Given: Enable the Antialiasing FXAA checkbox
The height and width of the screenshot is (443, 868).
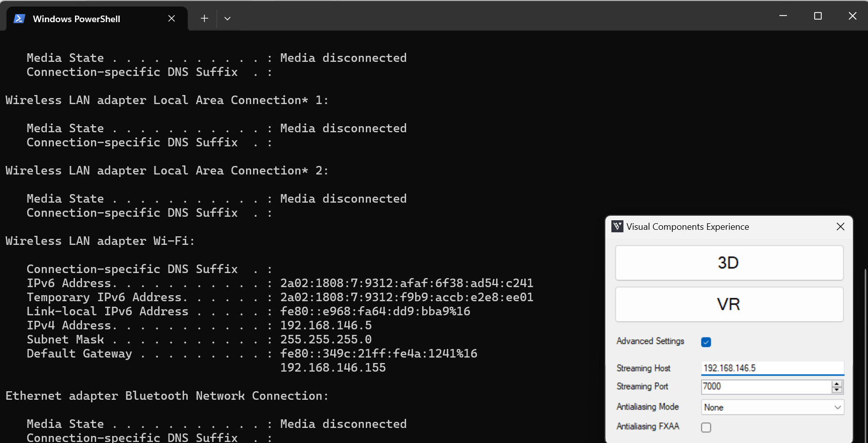Looking at the screenshot, I should click(706, 427).
